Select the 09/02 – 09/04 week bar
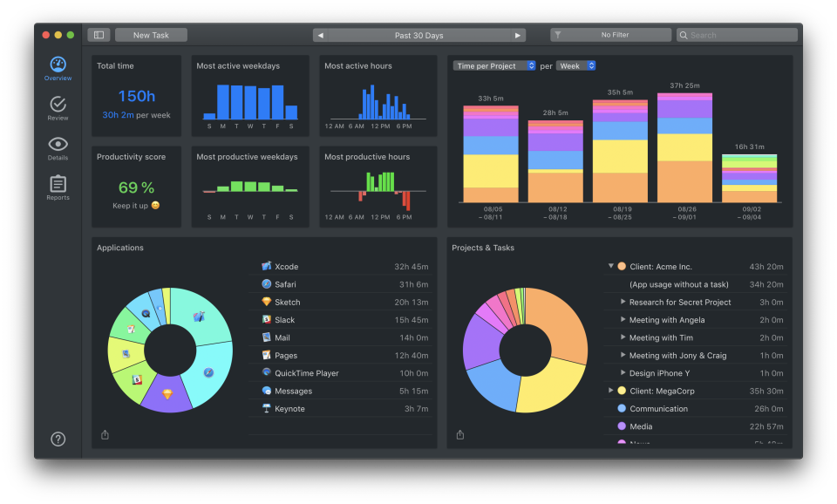 point(749,179)
